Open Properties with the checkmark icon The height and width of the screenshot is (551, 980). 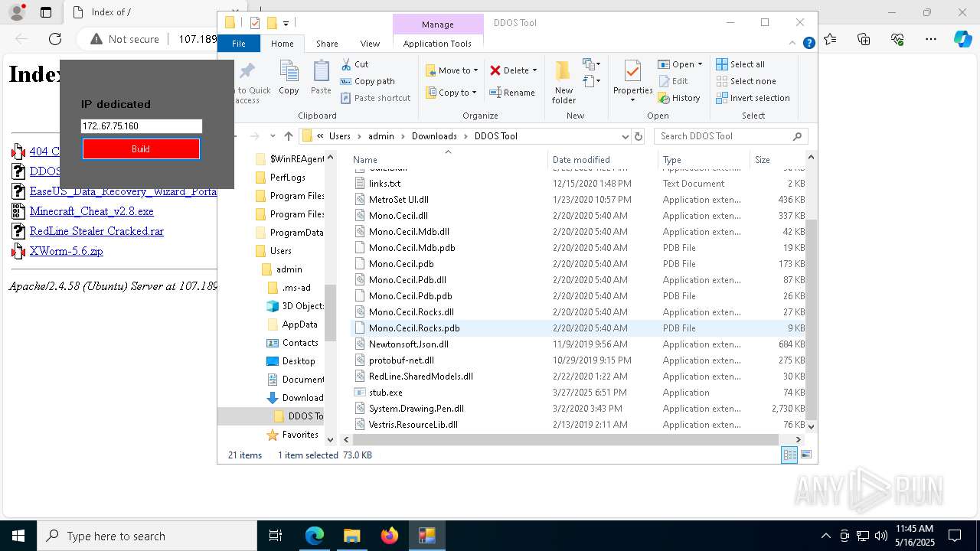pyautogui.click(x=632, y=81)
